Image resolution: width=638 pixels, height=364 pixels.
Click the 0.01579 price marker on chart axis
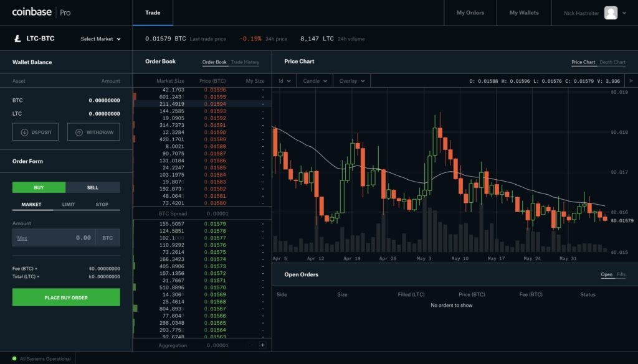point(622,221)
